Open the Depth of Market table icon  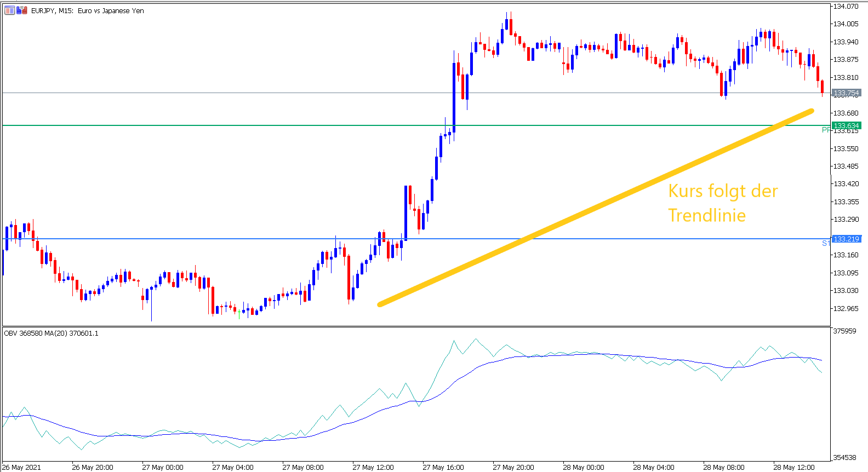(x=10, y=10)
